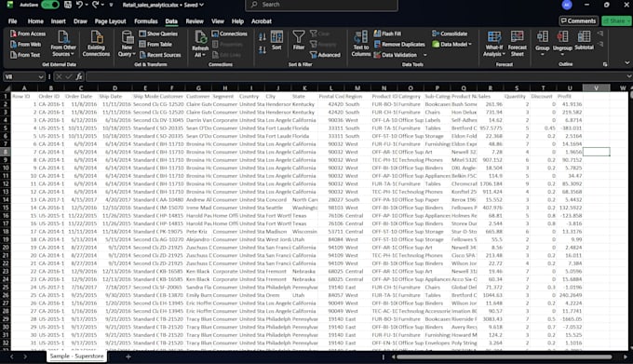Image resolution: width=633 pixels, height=364 pixels.
Task: Expand From Other Sources dropdown
Action: pyautogui.click(x=72, y=54)
